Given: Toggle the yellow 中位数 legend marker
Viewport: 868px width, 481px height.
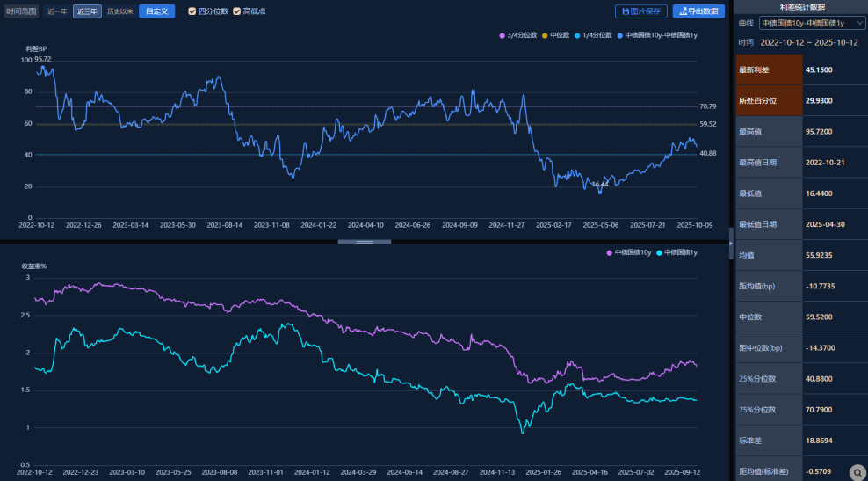Looking at the screenshot, I should 545,35.
